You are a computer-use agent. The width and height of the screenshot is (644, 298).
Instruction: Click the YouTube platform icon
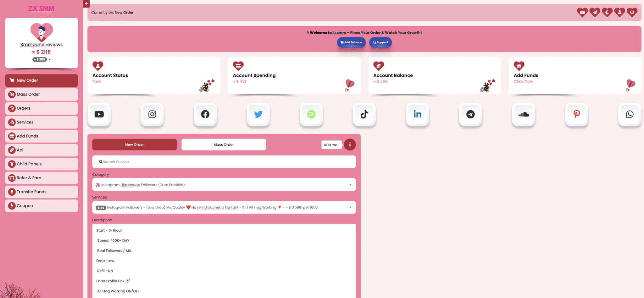click(99, 114)
